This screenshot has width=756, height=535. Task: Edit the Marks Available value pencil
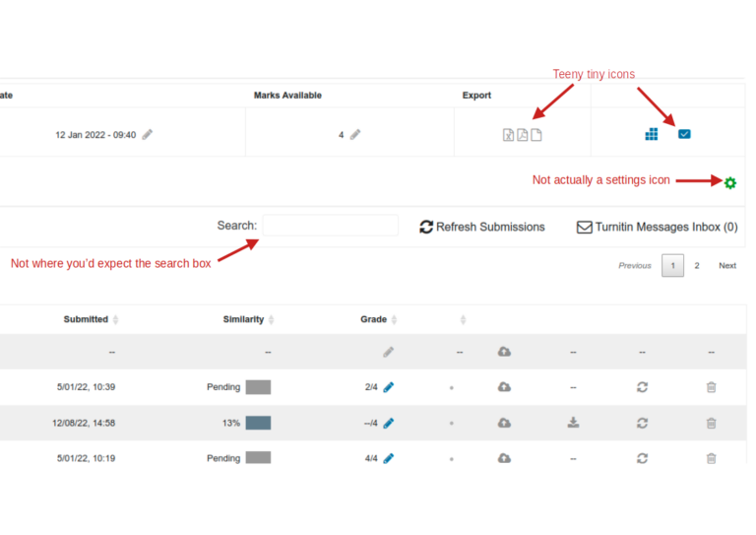point(355,135)
